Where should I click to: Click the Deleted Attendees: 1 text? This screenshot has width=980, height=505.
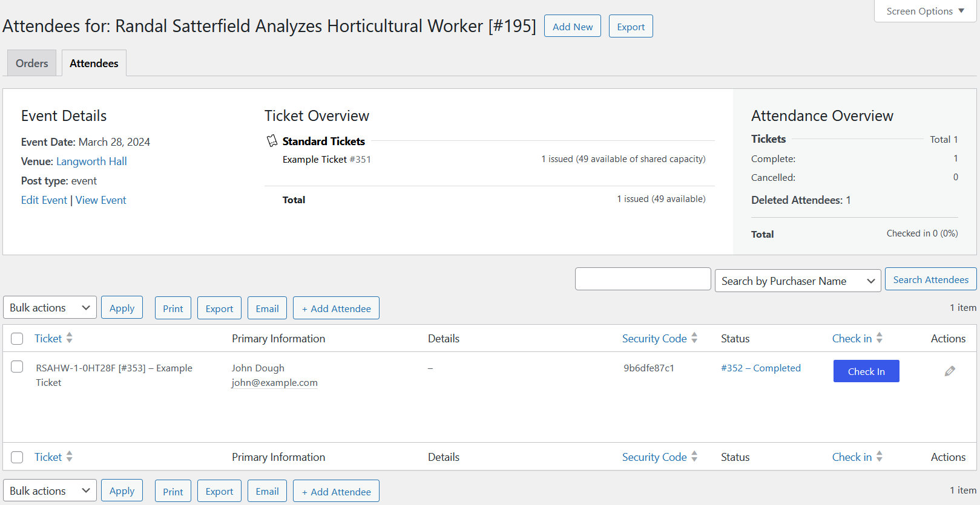point(801,200)
